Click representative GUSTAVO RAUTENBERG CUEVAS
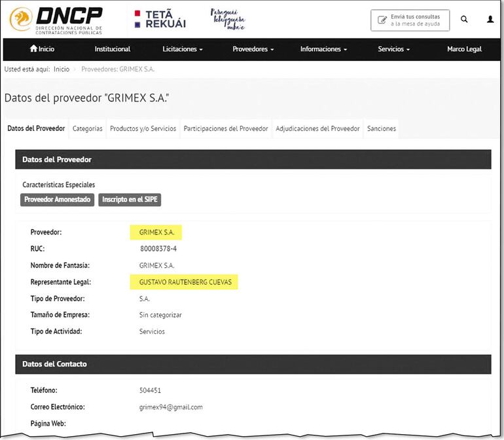The height and width of the screenshot is (440, 504). (x=185, y=282)
